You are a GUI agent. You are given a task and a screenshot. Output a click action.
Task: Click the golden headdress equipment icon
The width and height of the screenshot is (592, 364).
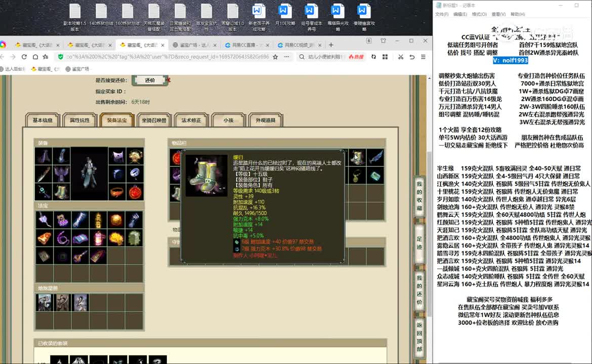coord(135,156)
